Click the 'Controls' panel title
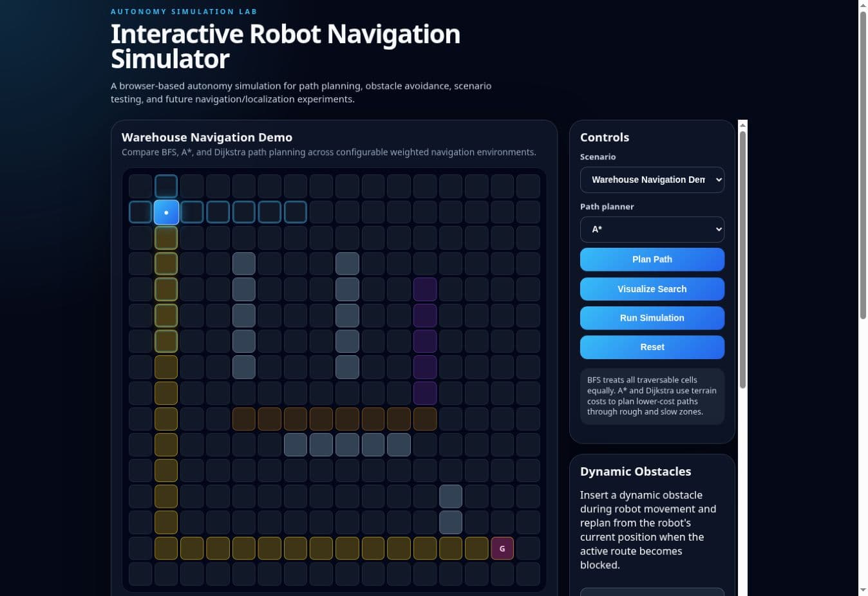 [x=605, y=137]
